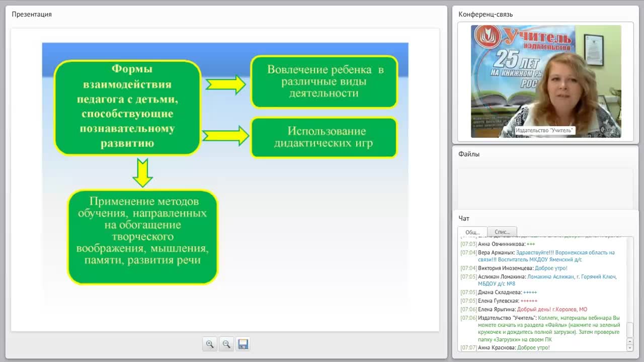Select the "Конференц-связь" panel title
Viewport: 644px width, 362px height.
coord(486,14)
